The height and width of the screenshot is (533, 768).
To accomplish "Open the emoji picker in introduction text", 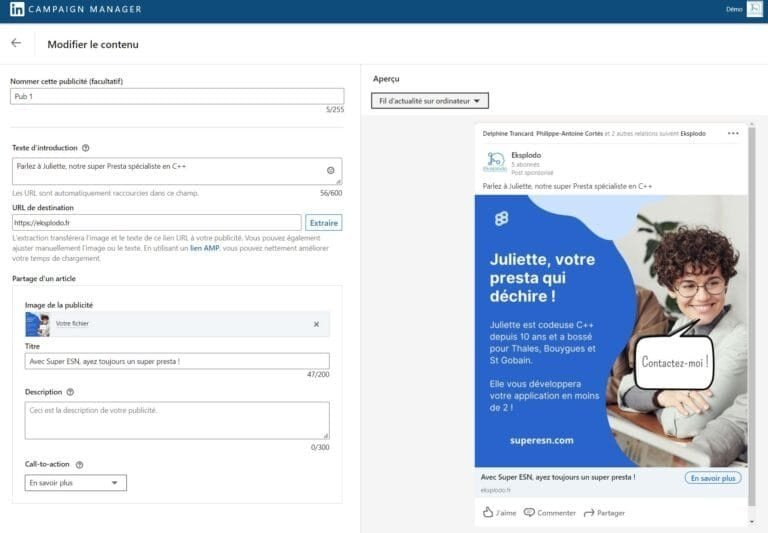I will (x=331, y=170).
